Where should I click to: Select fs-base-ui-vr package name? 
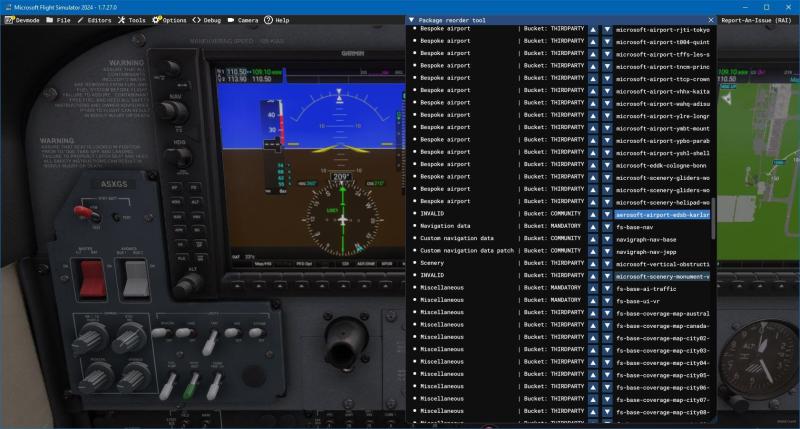click(638, 301)
